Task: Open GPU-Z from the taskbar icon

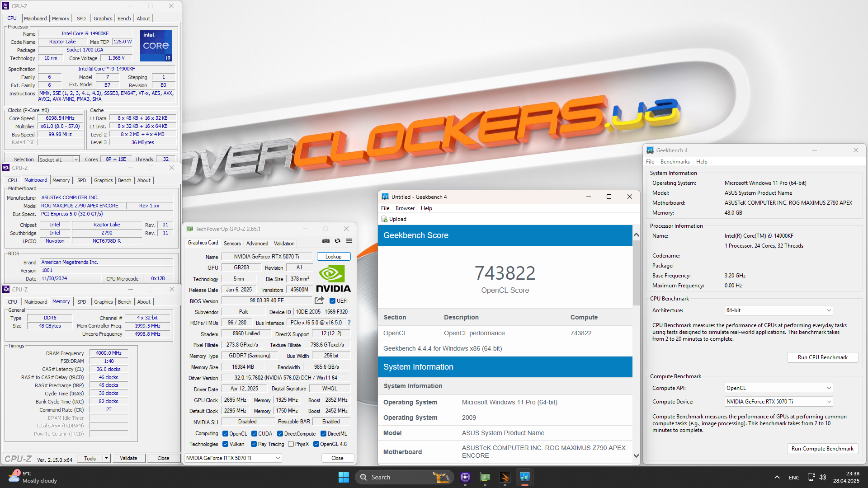Action: coord(485,477)
